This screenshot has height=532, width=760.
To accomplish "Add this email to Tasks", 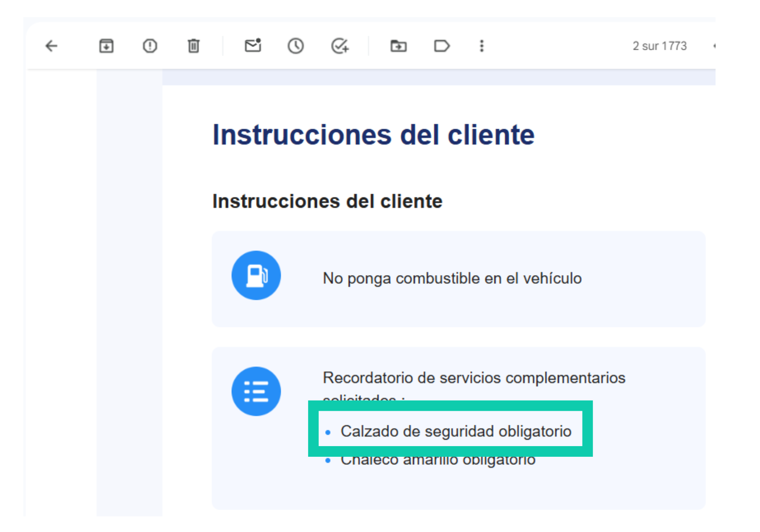I will pyautogui.click(x=340, y=46).
